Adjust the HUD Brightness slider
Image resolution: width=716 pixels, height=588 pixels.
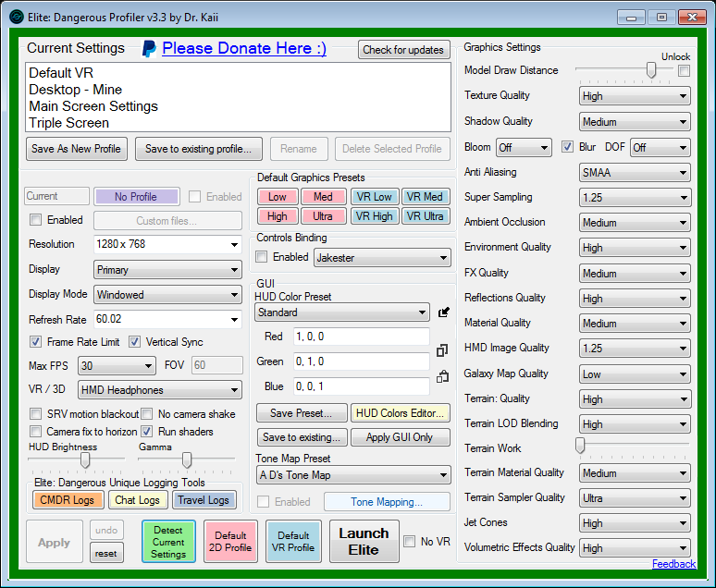85,460
